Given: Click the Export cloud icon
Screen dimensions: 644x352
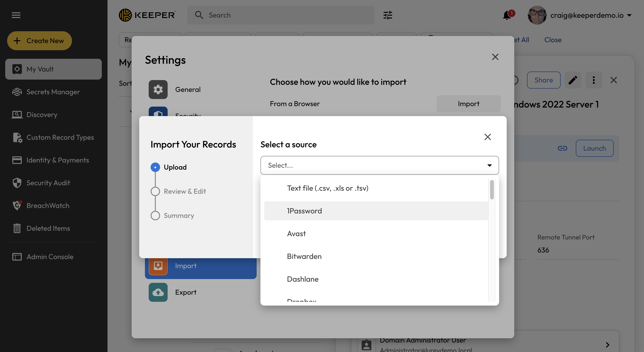Looking at the screenshot, I should coord(158,292).
